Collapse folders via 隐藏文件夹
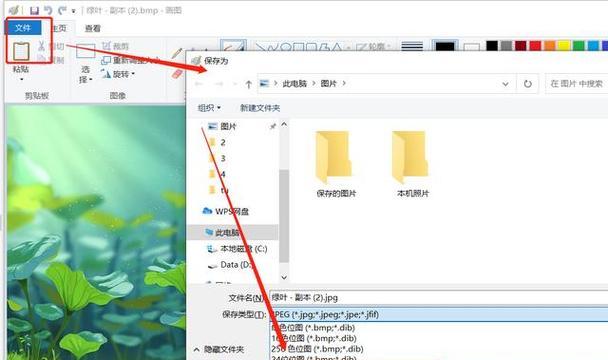608x360 pixels. click(x=219, y=350)
